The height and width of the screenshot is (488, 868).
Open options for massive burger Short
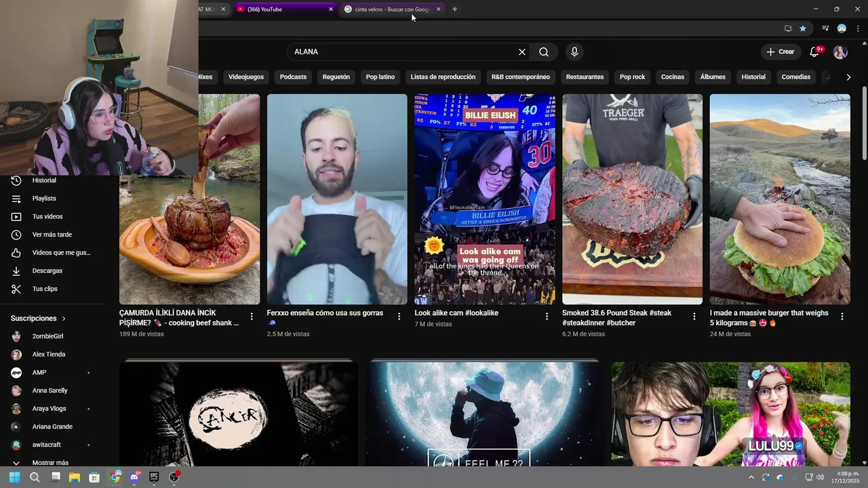coord(842,317)
